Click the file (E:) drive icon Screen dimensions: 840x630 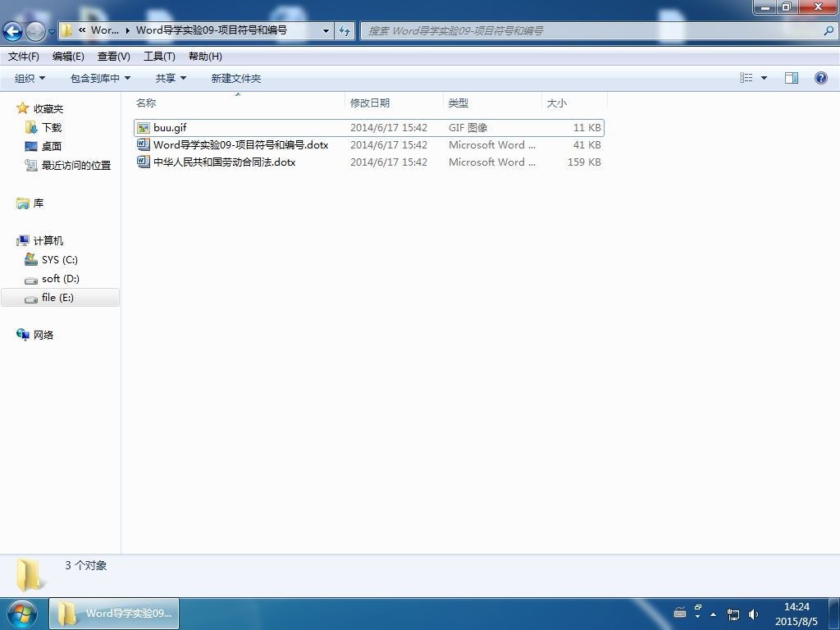(31, 299)
